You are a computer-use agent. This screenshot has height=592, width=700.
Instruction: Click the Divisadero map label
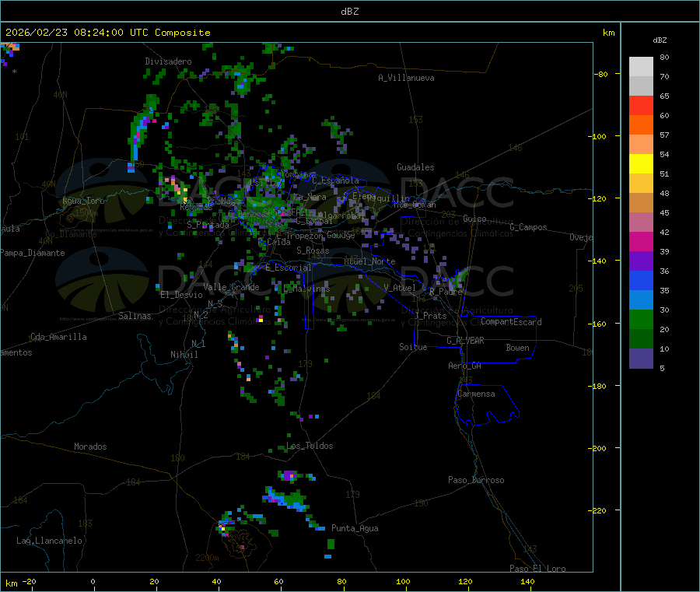168,61
